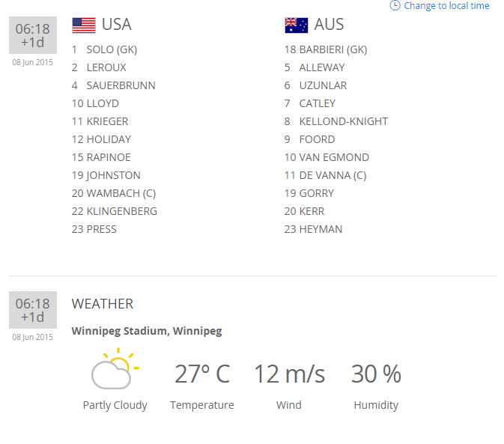Select RAPINOE in the USA lineup

109,157
